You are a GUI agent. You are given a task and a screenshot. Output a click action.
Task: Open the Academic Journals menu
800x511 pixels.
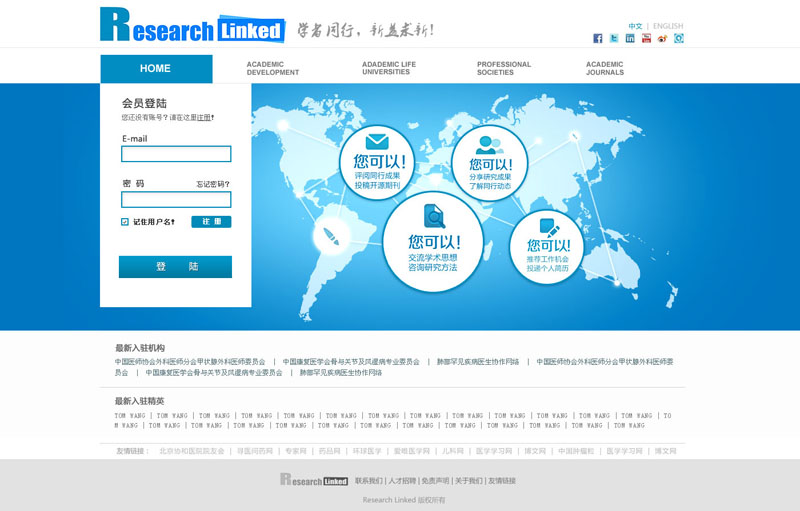pos(605,68)
